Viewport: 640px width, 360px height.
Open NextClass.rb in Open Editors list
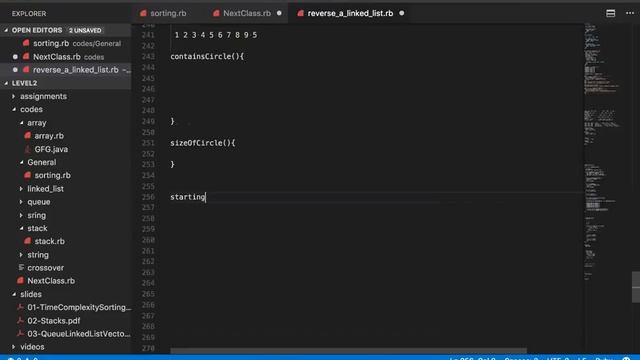(65, 57)
